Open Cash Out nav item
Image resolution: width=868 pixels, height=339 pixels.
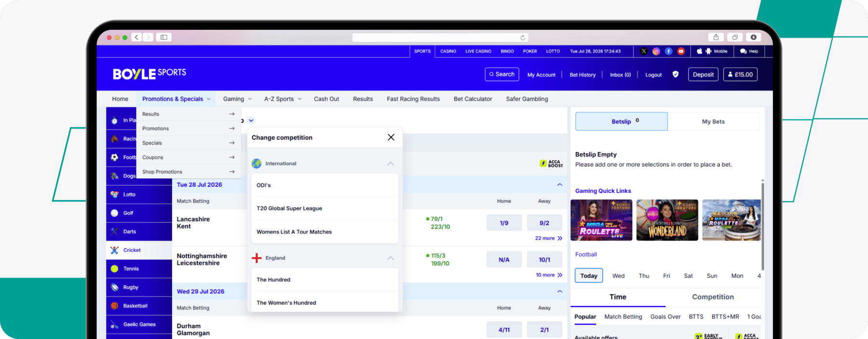(326, 99)
